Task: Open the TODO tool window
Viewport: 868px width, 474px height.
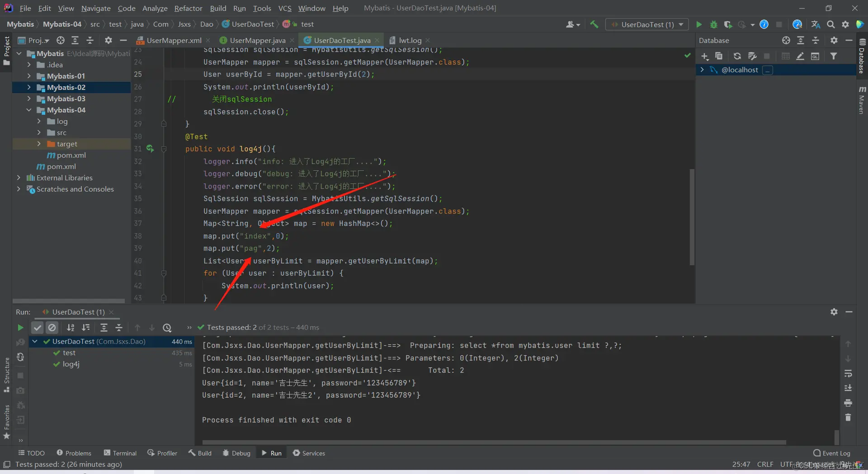Action: tap(31, 453)
